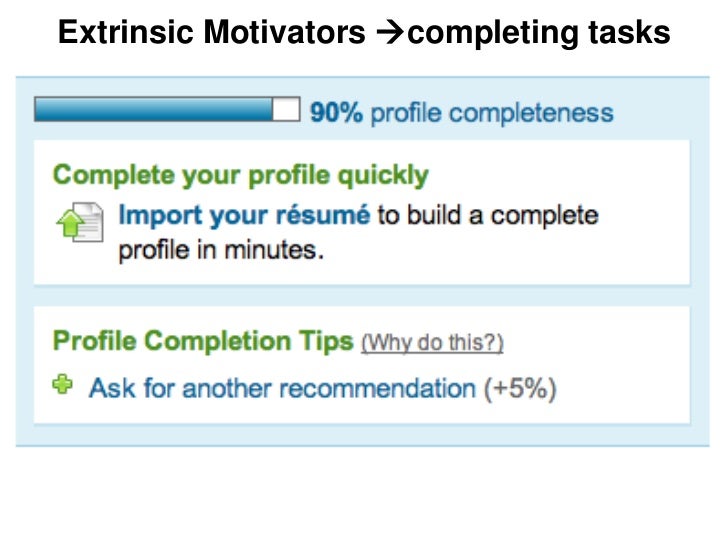Click the résumé upload document icon
Image resolution: width=728 pixels, height=546 pixels.
point(80,222)
